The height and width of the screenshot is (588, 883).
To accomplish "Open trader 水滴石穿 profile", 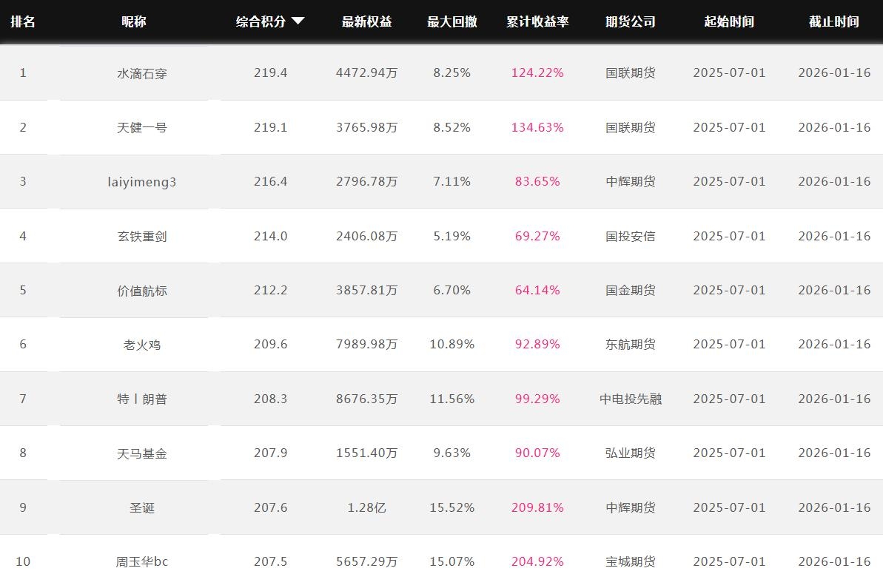I will [142, 73].
